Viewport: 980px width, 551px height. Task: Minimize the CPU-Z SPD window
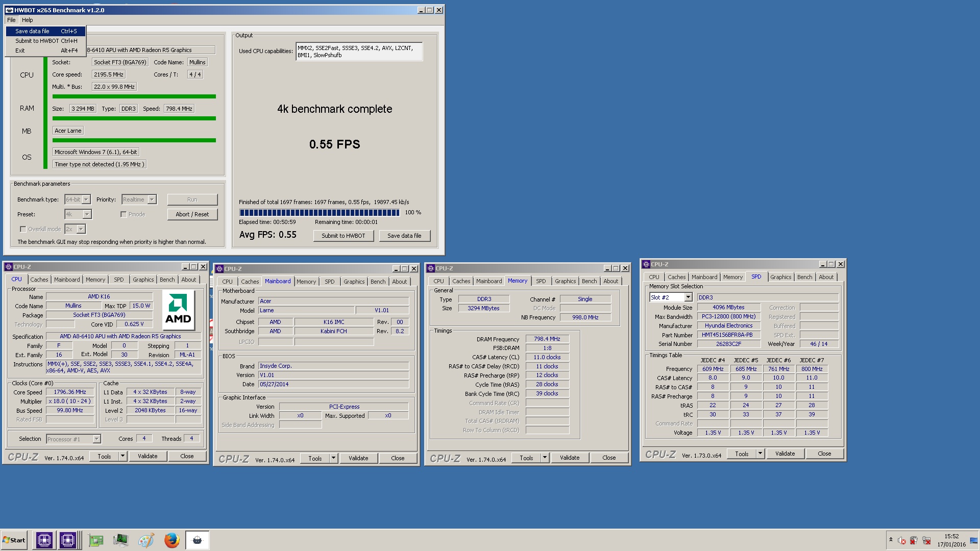[x=823, y=264]
